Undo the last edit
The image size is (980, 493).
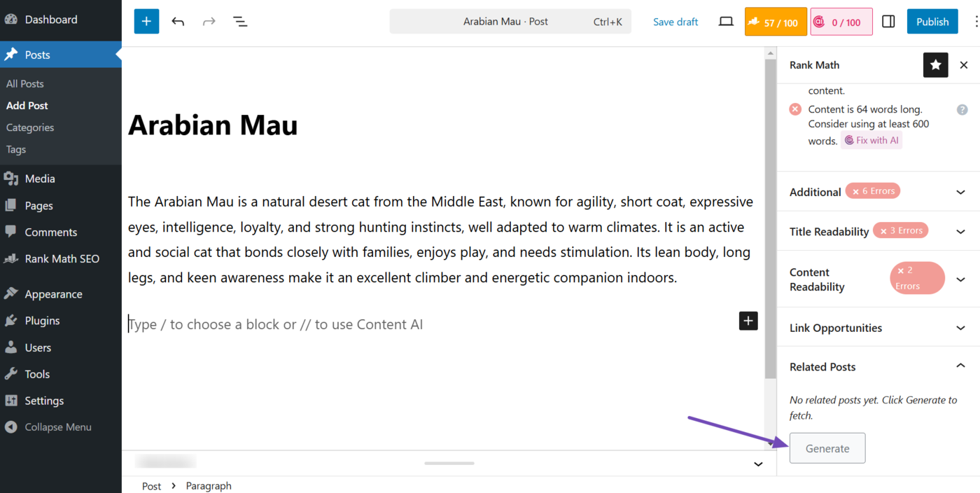[x=178, y=22]
